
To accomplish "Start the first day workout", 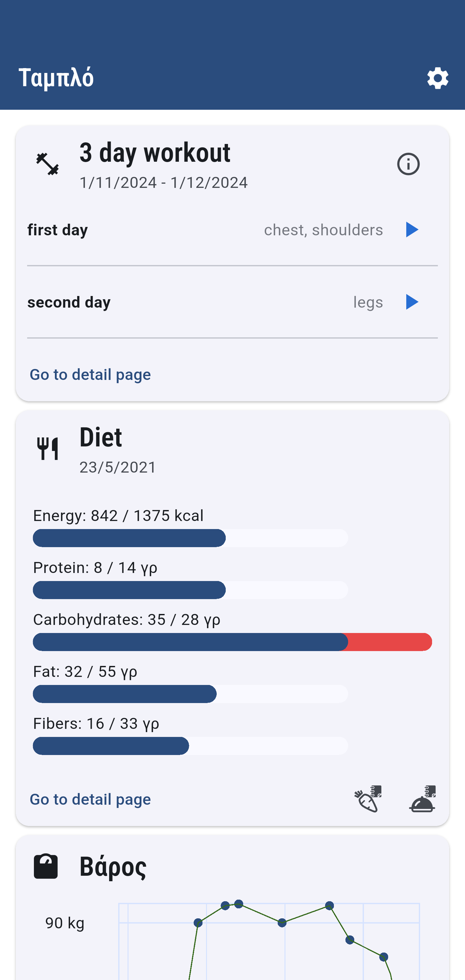I will point(412,230).
